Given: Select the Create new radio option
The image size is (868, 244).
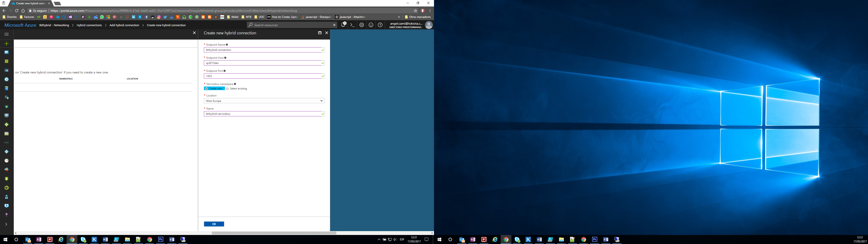Looking at the screenshot, I should tap(206, 89).
